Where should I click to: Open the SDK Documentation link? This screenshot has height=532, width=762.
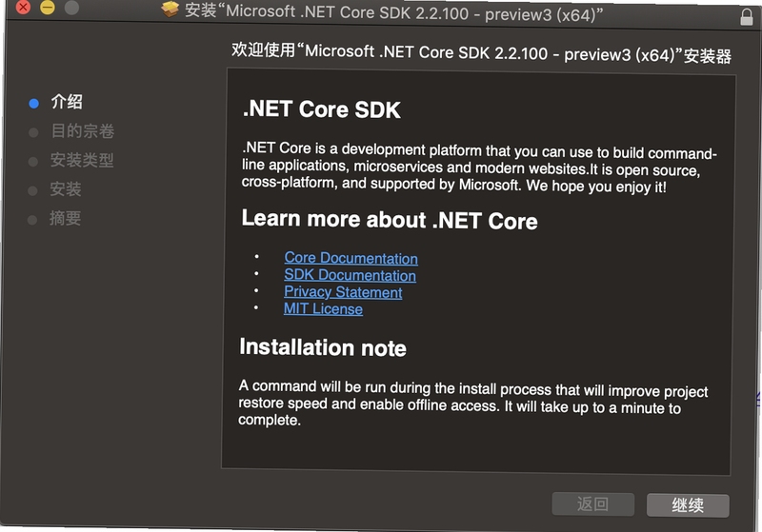(350, 275)
